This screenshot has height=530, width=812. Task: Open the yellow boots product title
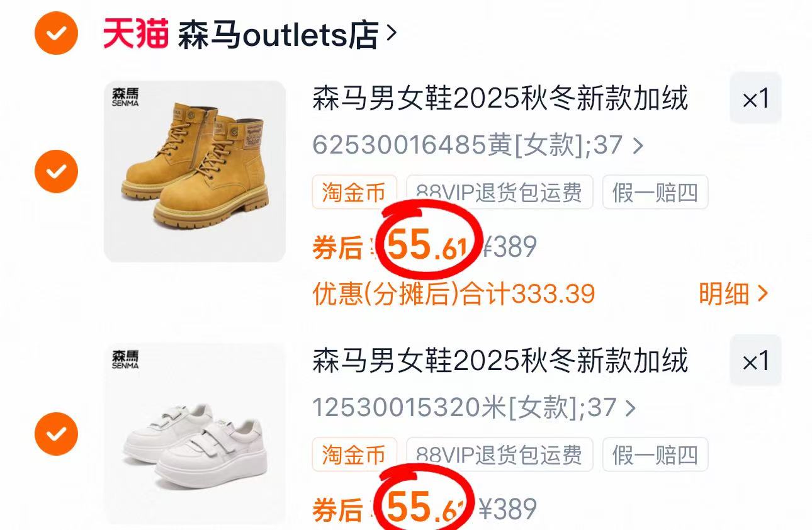tap(500, 99)
